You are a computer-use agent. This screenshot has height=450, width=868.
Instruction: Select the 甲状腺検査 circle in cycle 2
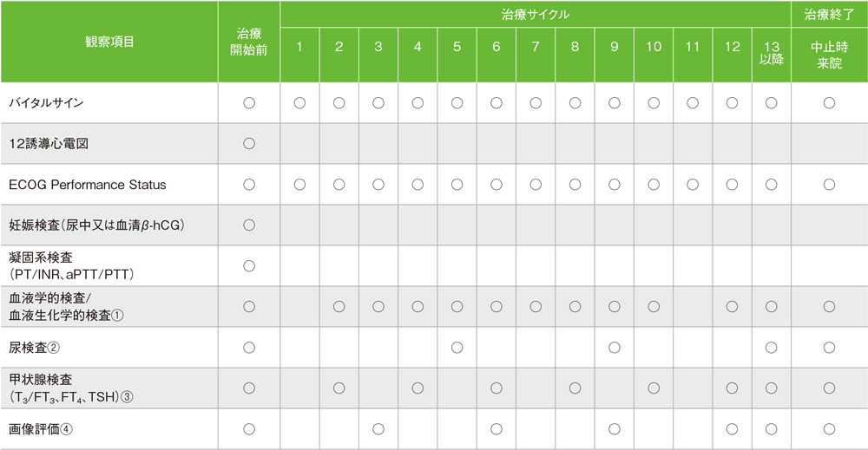(339, 388)
